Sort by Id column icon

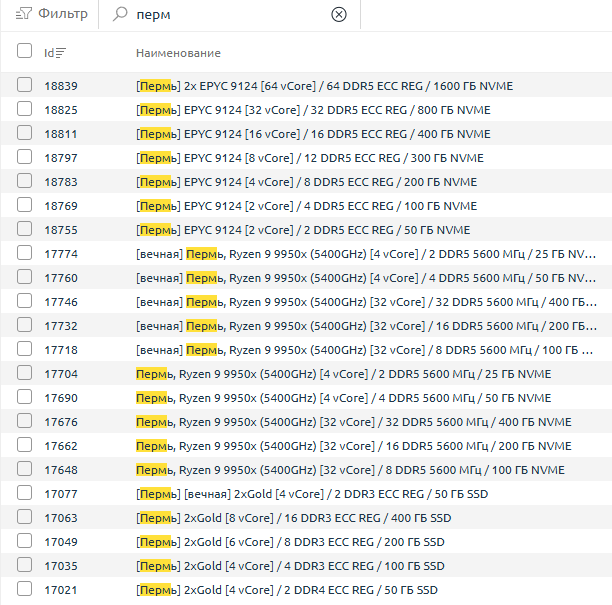pyautogui.click(x=61, y=52)
